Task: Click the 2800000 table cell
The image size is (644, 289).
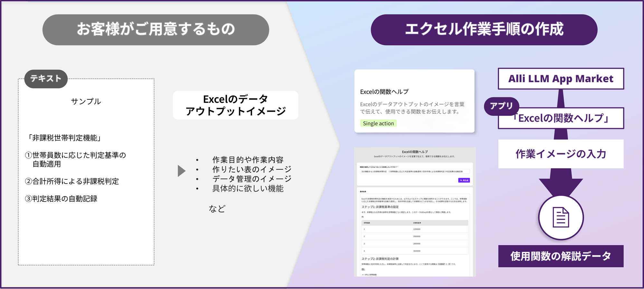Action: point(417,244)
